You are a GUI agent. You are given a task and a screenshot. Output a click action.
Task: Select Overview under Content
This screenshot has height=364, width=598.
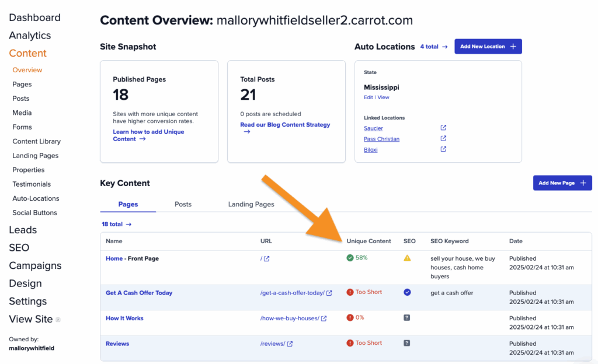pyautogui.click(x=27, y=70)
